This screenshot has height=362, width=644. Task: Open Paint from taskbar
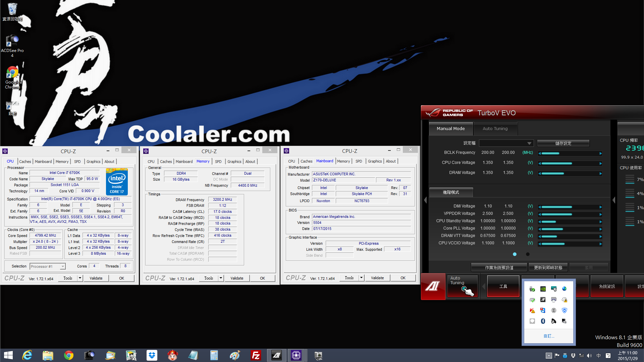tap(235, 355)
